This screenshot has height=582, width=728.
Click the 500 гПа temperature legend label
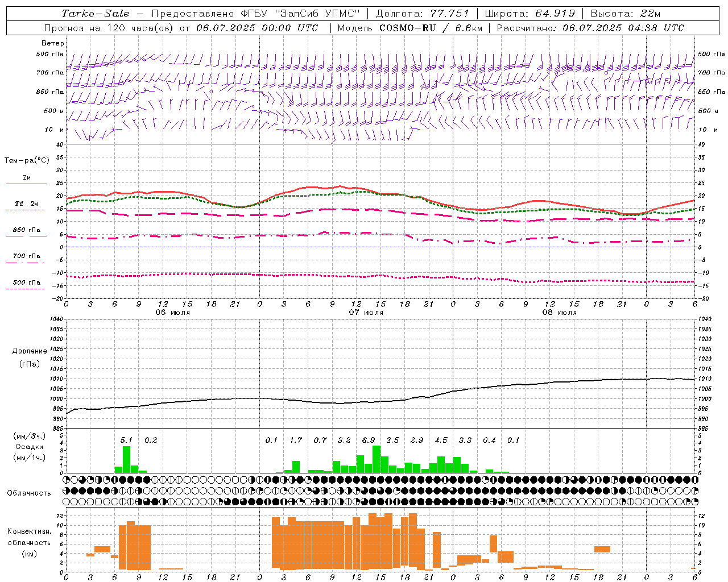click(x=26, y=282)
